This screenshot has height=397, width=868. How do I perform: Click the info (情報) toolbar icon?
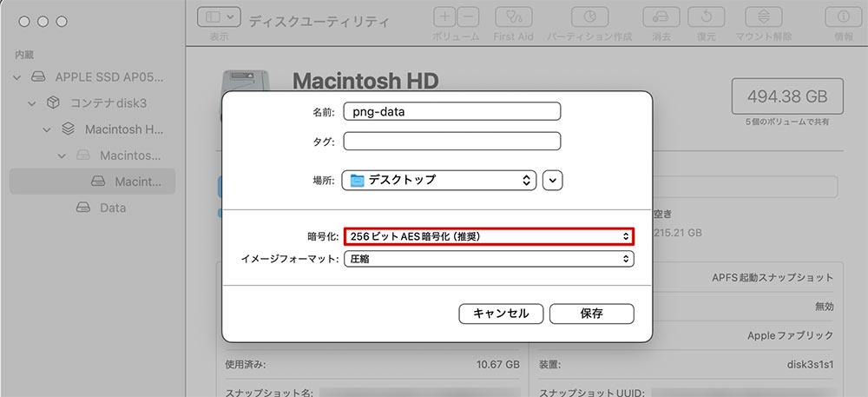[843, 17]
